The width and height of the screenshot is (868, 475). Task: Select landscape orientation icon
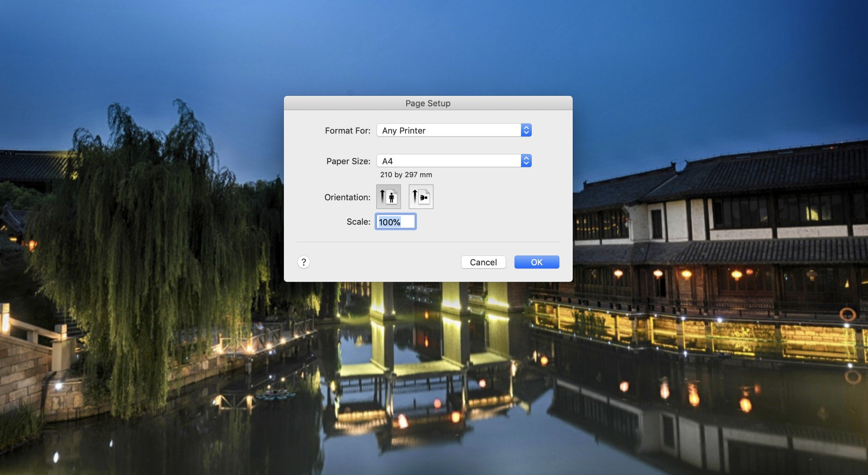point(421,196)
